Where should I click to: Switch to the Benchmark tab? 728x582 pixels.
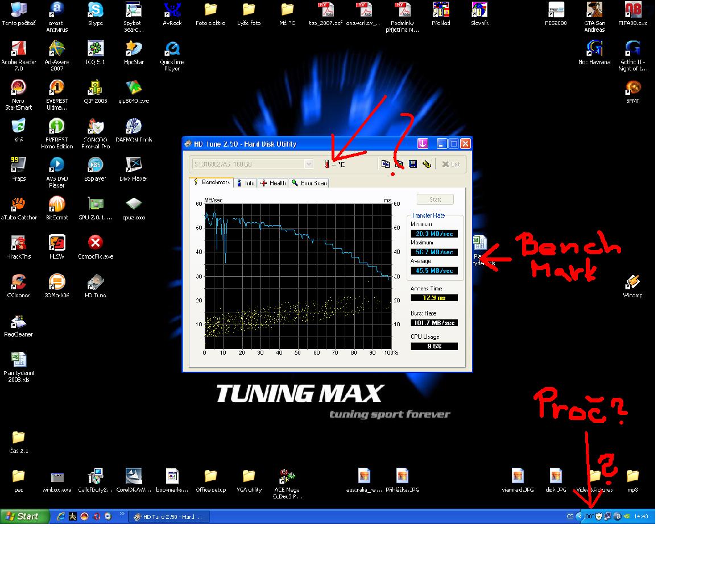click(211, 182)
